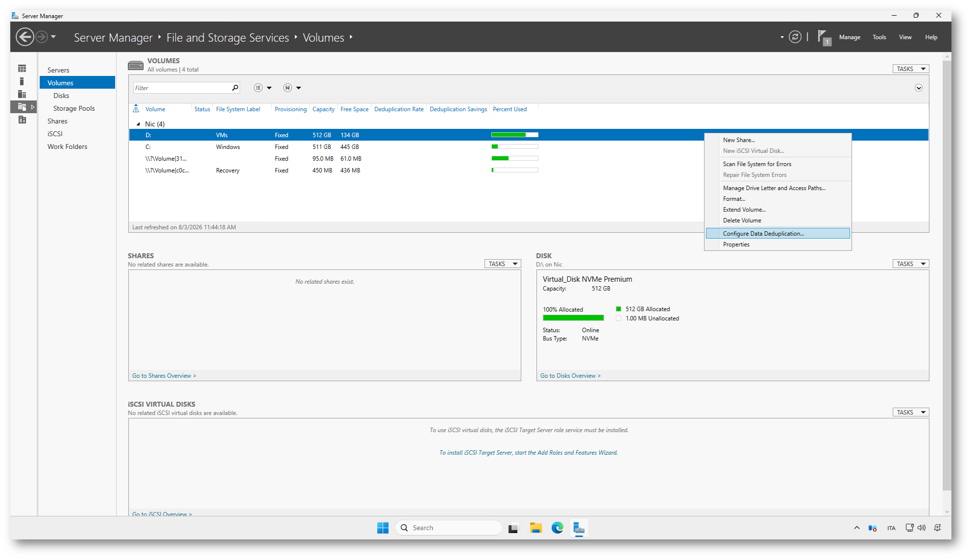Screen dimensions: 972x560
Task: Launch Microsoft Edge from the taskbar
Action: [x=558, y=528]
